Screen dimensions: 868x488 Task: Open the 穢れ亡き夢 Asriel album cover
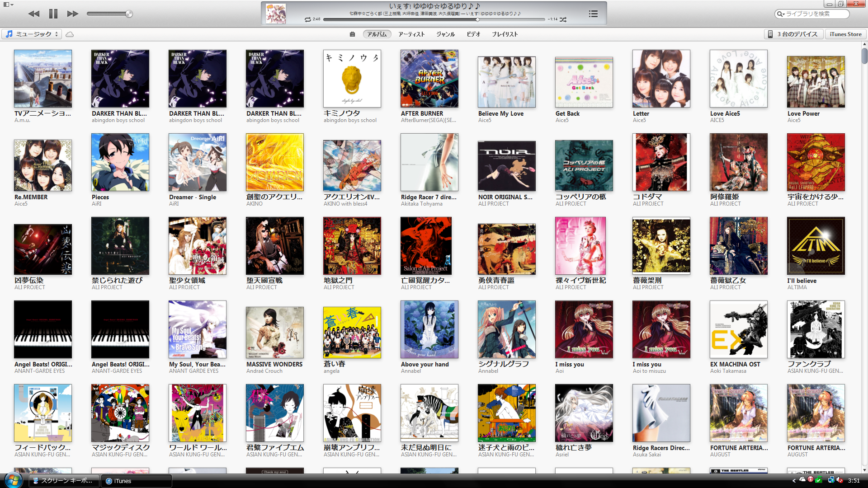coord(584,413)
